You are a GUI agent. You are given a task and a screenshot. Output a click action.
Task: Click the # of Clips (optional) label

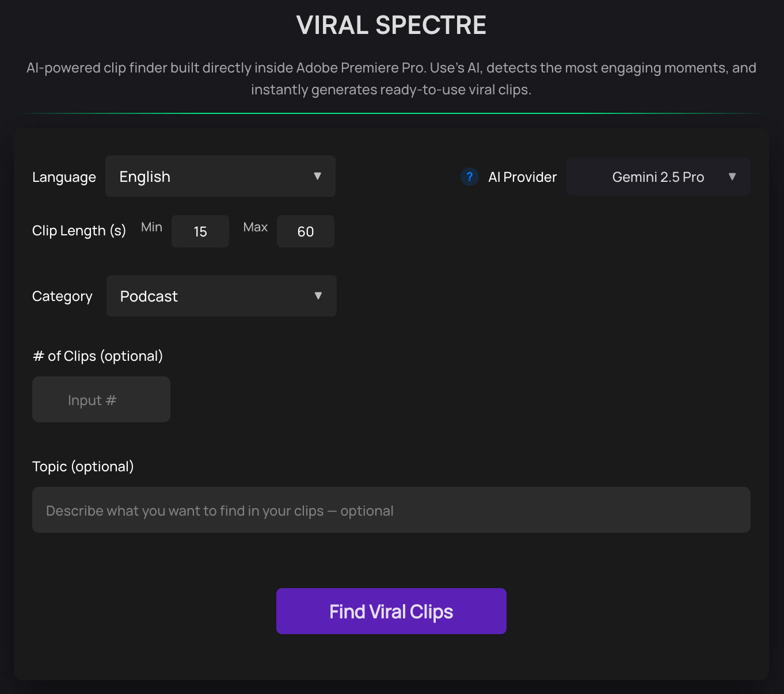point(97,356)
